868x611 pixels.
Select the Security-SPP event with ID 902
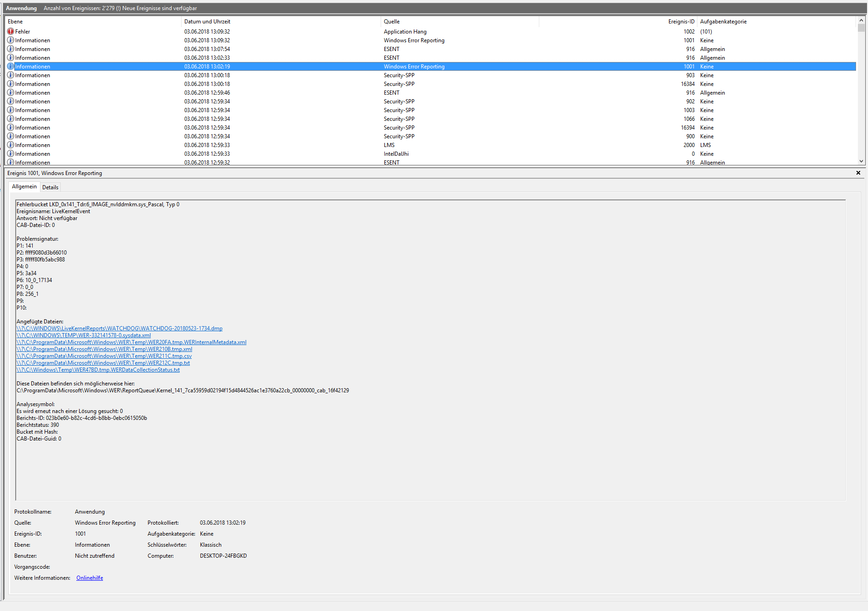coord(431,102)
